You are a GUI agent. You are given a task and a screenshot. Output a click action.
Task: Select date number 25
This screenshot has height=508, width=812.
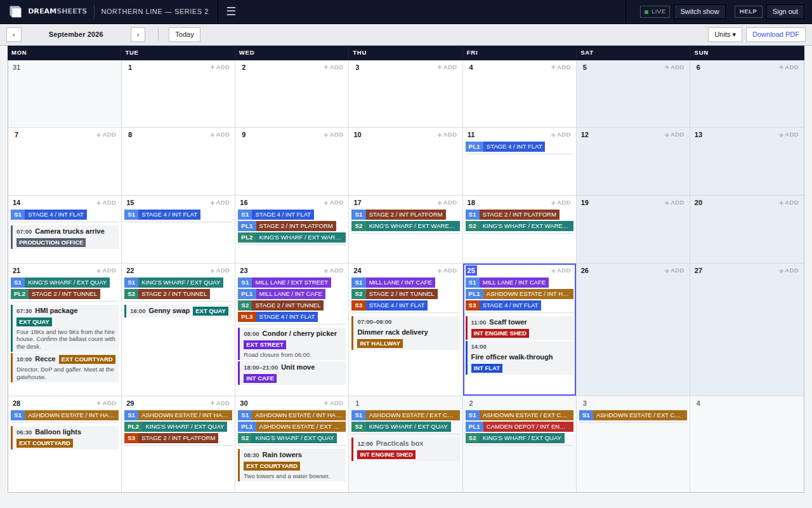pos(471,271)
